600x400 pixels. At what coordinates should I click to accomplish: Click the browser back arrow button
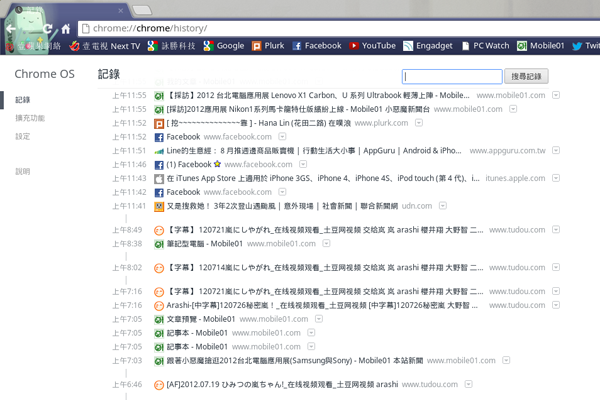coord(11,28)
